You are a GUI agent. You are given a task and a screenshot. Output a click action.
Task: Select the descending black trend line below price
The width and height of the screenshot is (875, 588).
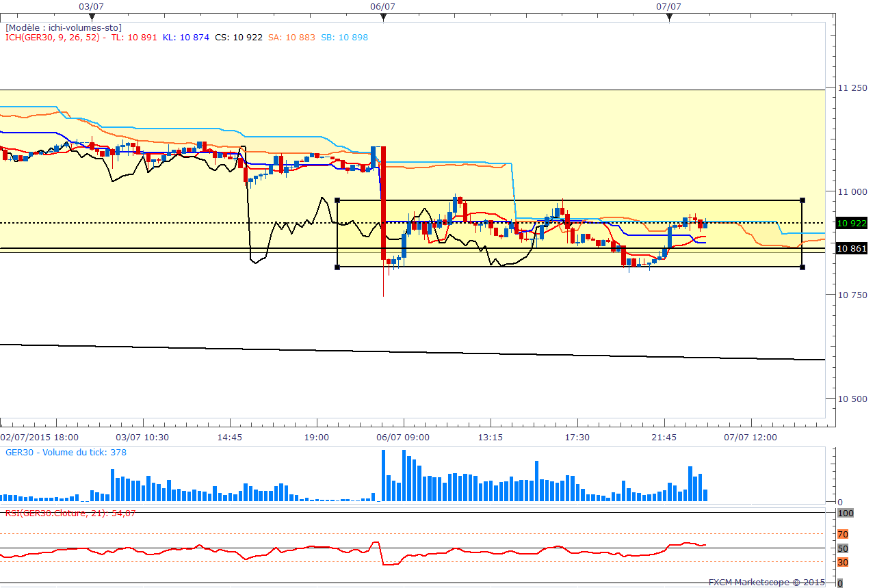click(413, 352)
